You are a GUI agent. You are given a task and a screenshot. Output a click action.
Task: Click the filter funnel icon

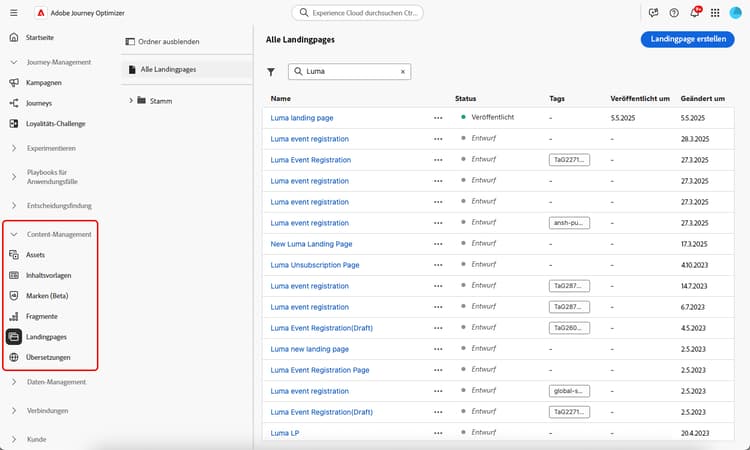[271, 72]
